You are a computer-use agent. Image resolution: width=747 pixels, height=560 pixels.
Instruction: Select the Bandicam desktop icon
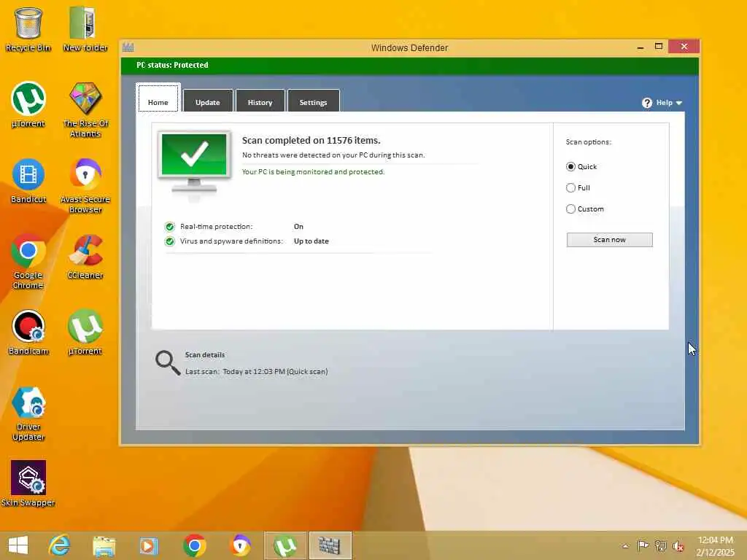28,332
